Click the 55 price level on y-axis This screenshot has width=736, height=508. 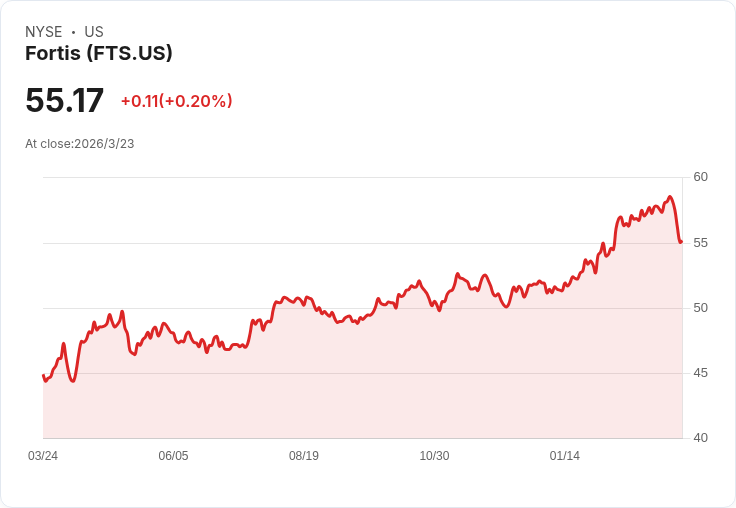(x=700, y=243)
